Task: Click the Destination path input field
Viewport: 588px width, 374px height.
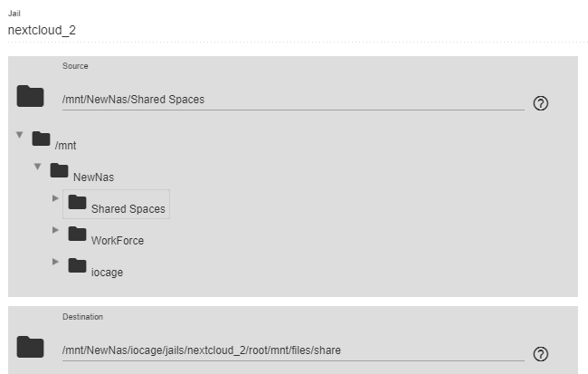Action: (x=293, y=350)
